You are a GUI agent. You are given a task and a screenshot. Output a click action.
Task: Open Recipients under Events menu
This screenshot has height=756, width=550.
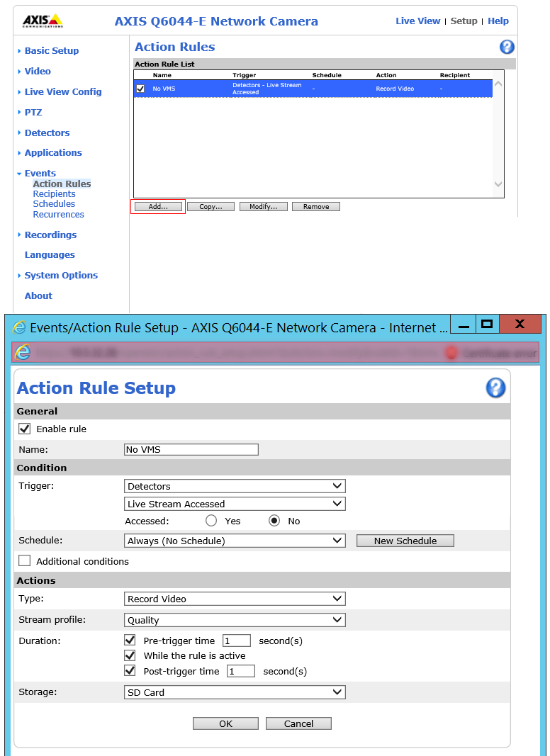pyautogui.click(x=54, y=194)
